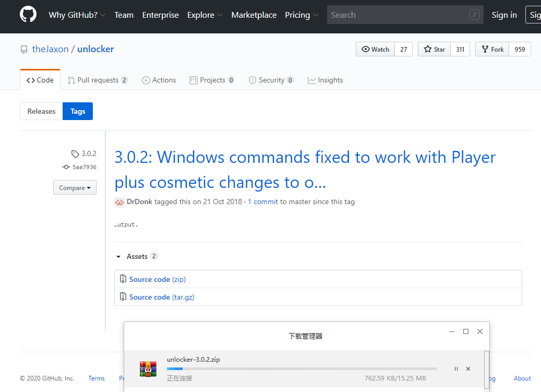The image size is (541, 392).
Task: Download Source code (tar.gz)
Action: click(x=162, y=297)
